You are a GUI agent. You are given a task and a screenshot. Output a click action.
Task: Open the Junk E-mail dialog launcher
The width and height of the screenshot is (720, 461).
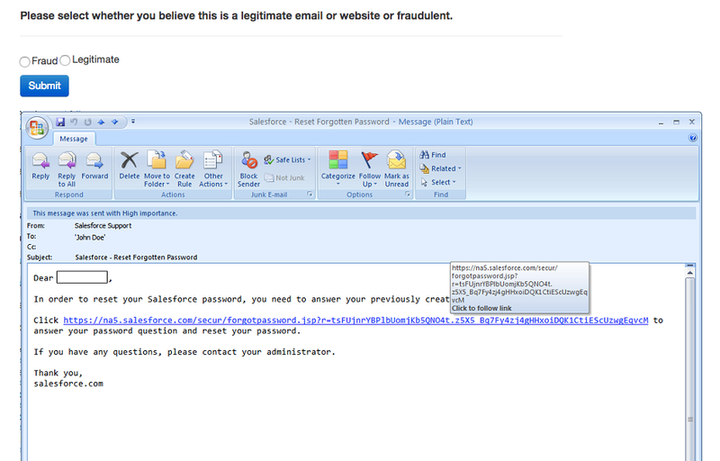point(310,194)
